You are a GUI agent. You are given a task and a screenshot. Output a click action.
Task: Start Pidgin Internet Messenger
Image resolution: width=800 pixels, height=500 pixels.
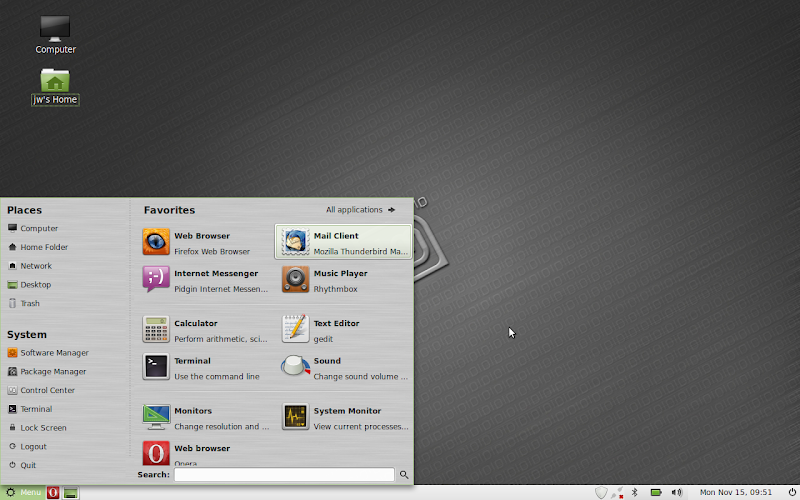[x=205, y=280]
